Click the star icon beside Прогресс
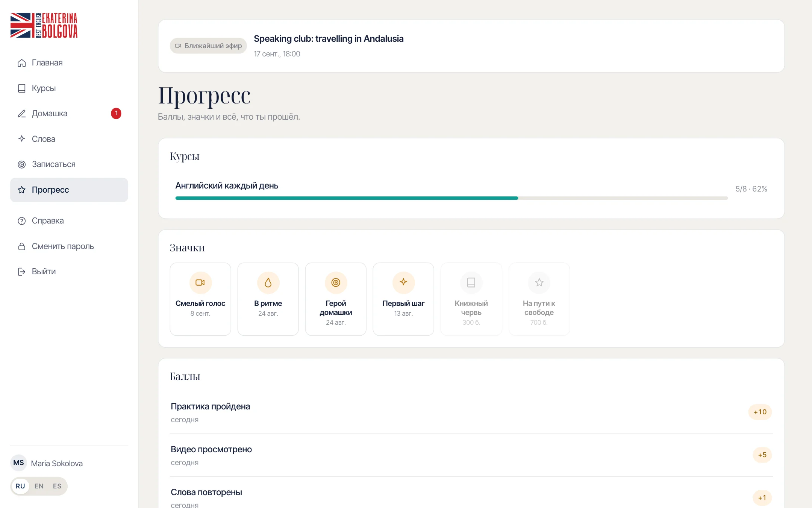This screenshot has width=812, height=508. [x=22, y=190]
